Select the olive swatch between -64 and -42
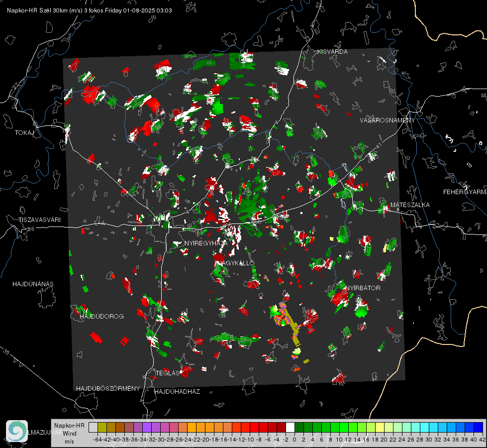The width and height of the screenshot is (487, 448). [x=102, y=427]
